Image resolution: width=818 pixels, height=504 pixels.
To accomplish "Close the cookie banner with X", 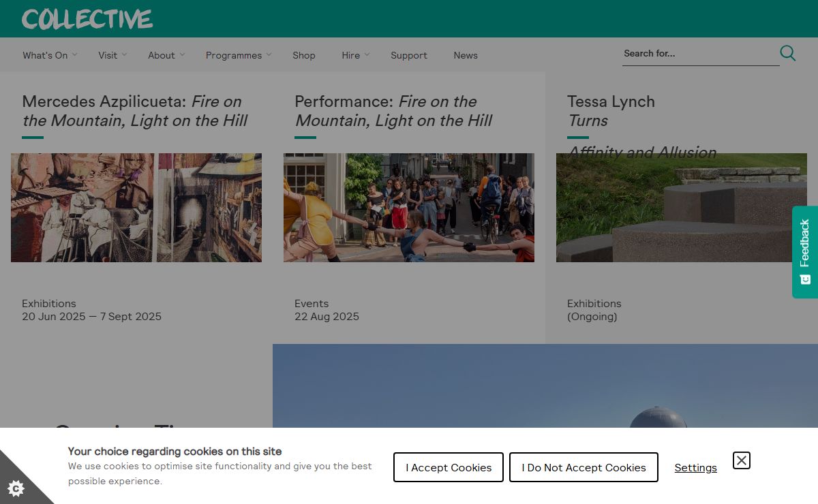I will pos(742,460).
